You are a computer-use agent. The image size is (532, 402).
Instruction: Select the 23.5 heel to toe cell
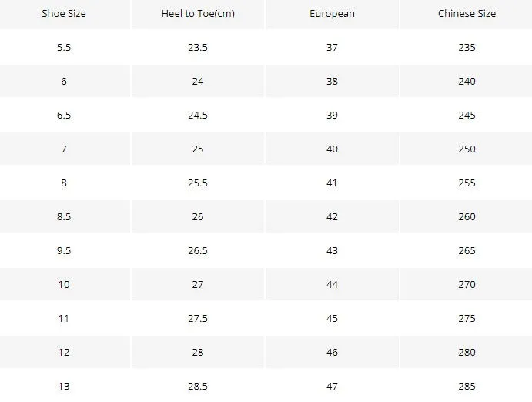pyautogui.click(x=198, y=47)
